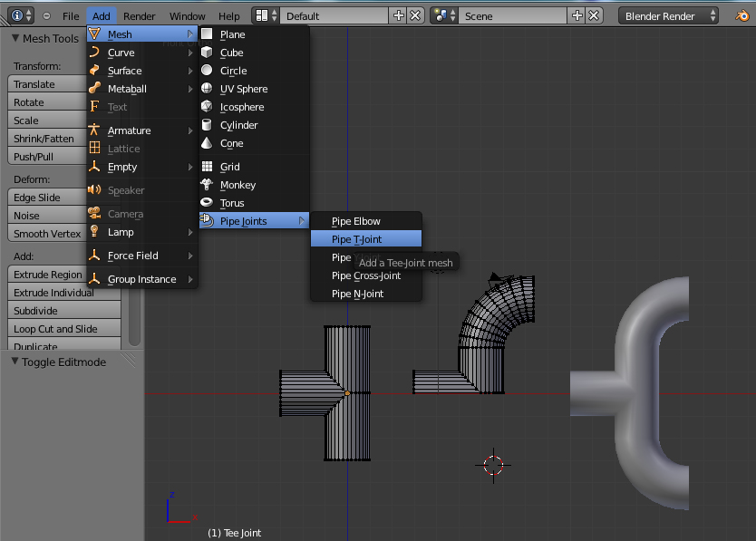
Task: Expand the Lamp submenu arrow
Action: point(190,232)
